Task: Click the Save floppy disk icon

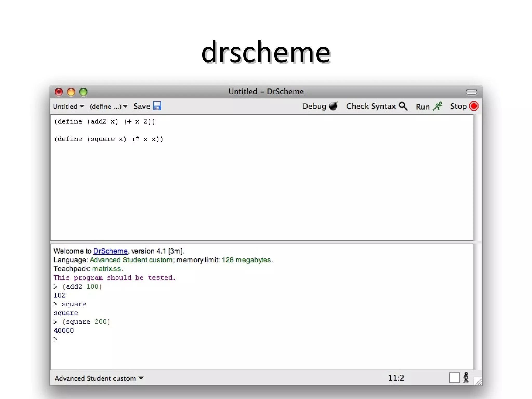Action: click(157, 106)
